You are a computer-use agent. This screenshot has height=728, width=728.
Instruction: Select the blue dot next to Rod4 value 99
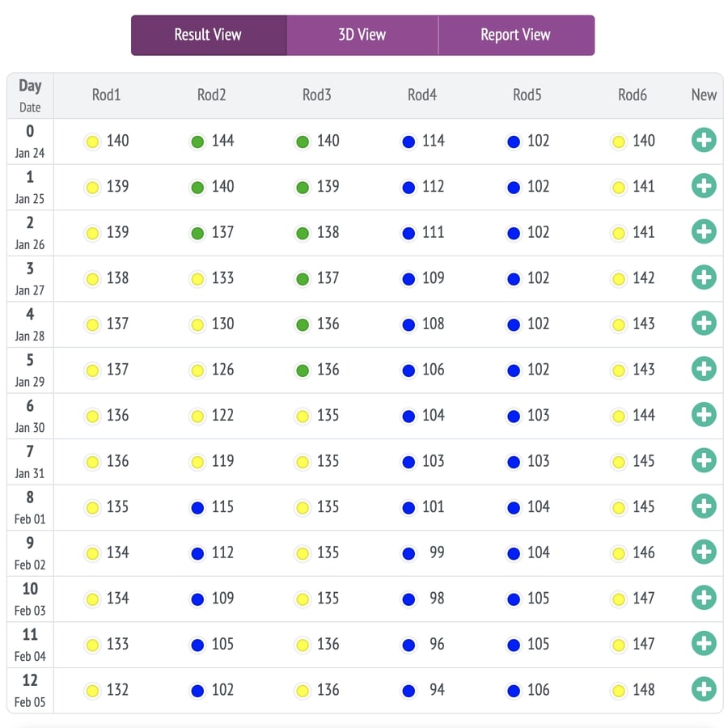point(408,553)
